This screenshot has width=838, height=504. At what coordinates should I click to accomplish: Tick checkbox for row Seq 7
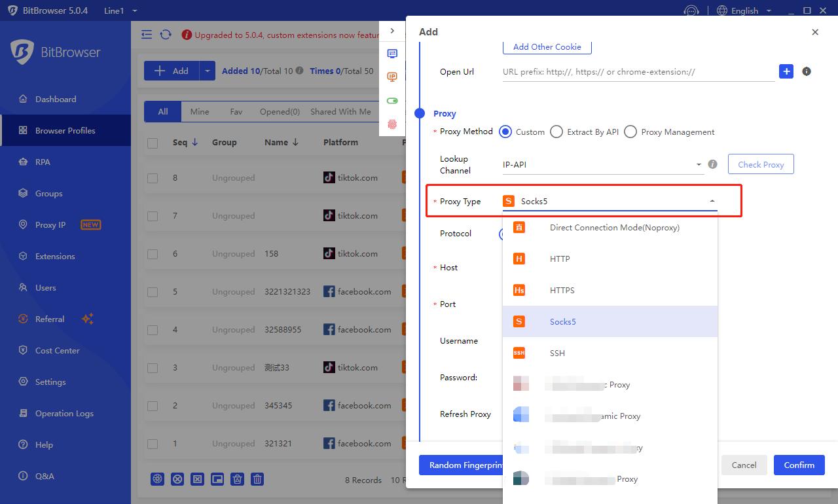tap(153, 216)
